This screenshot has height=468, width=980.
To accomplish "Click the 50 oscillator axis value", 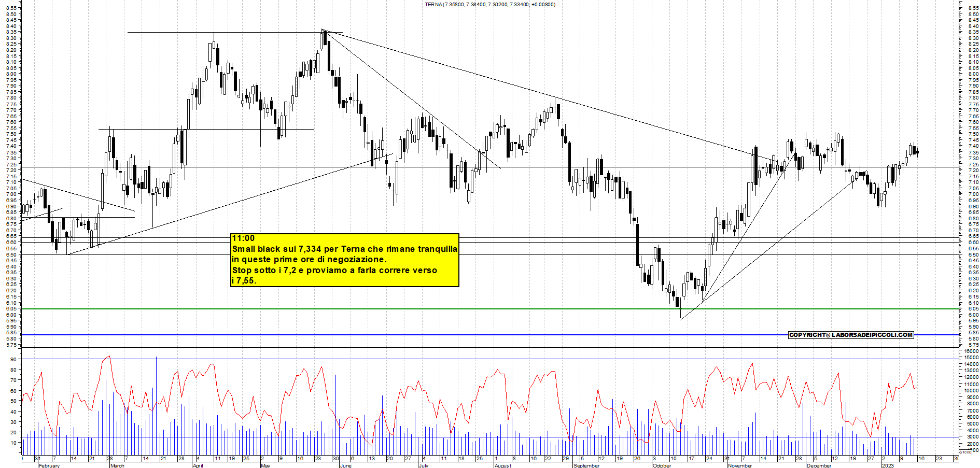I will click(x=13, y=401).
